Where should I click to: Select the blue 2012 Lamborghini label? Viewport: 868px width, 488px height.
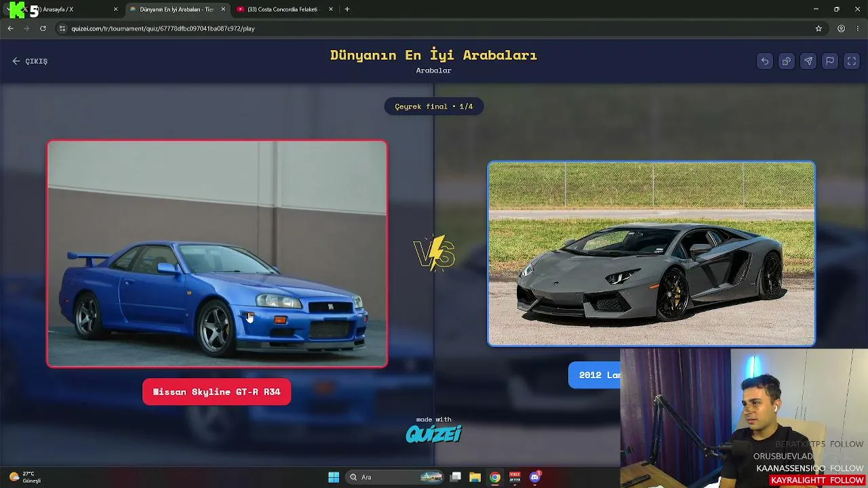pos(595,375)
